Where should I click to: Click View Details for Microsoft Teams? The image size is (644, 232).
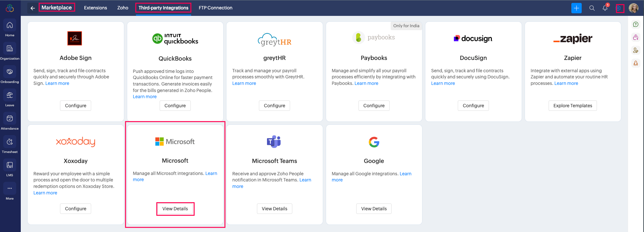(x=274, y=209)
